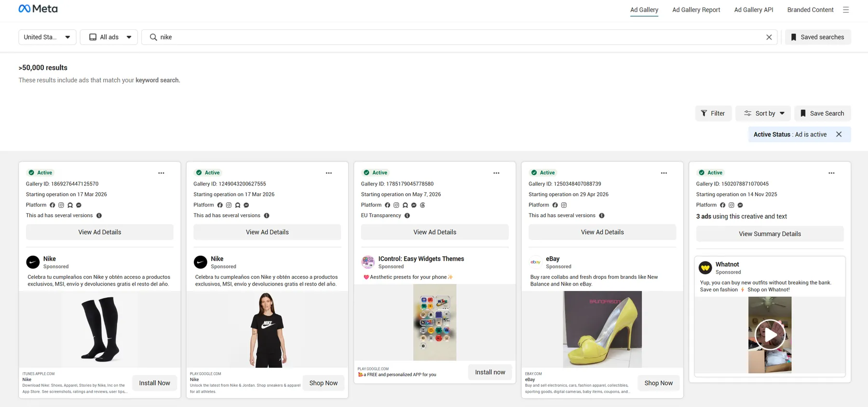
Task: Click the info icon on Gallery ID 1249043200627555 card
Action: pos(267,216)
